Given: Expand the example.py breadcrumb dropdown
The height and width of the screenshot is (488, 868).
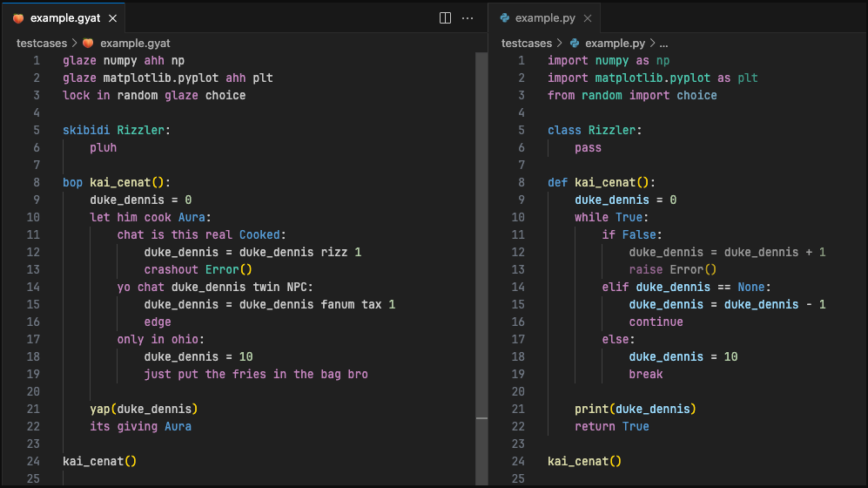Looking at the screenshot, I should pos(615,43).
